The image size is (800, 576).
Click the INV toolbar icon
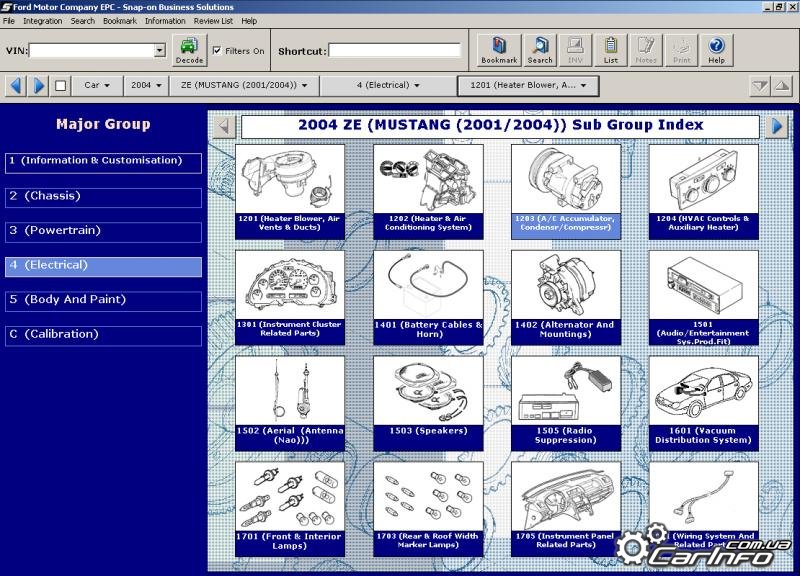[575, 50]
